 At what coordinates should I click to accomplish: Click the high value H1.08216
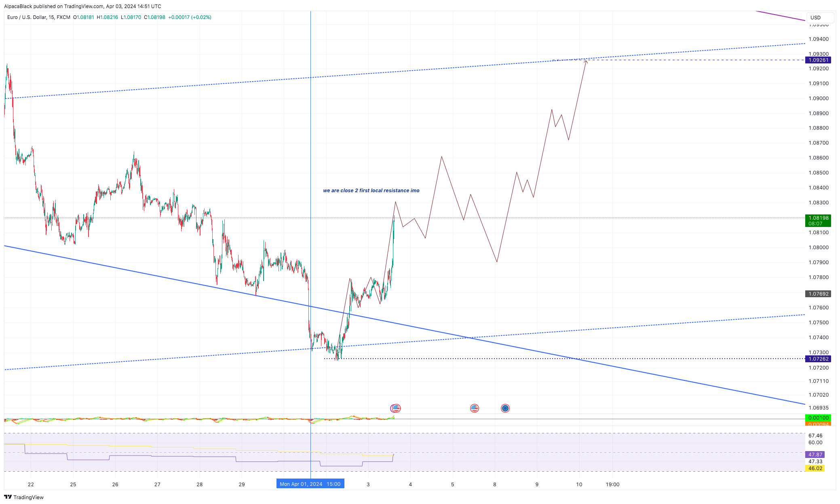(108, 17)
